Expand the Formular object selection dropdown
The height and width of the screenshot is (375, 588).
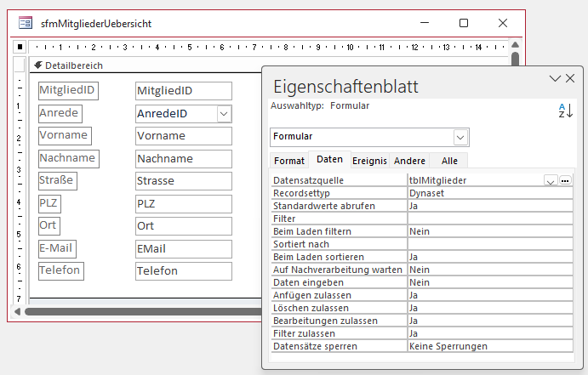pos(460,138)
